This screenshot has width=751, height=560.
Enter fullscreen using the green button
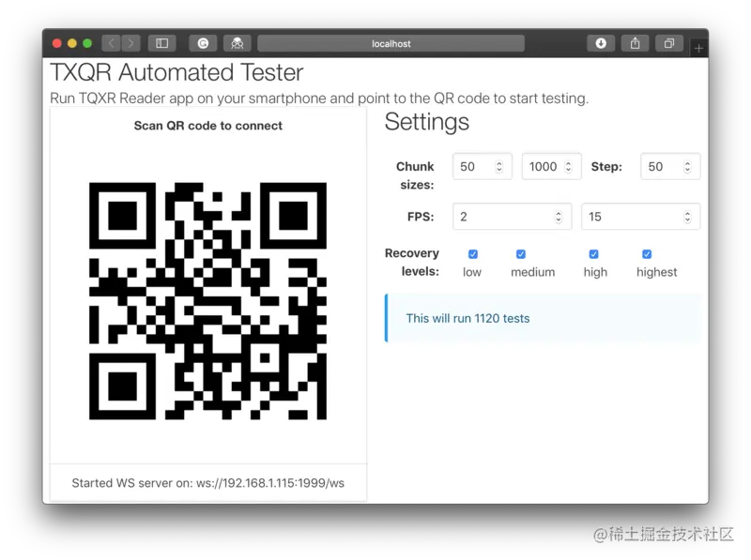(87, 43)
